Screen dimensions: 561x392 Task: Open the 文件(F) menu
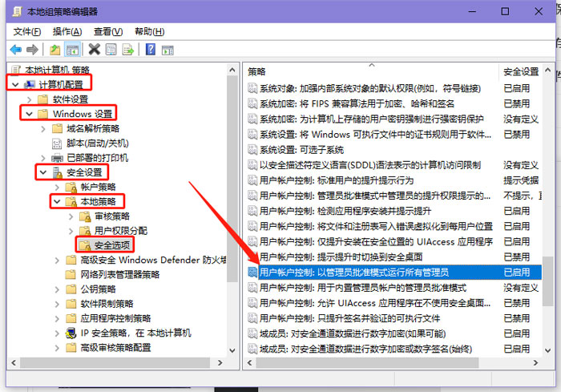tap(27, 31)
